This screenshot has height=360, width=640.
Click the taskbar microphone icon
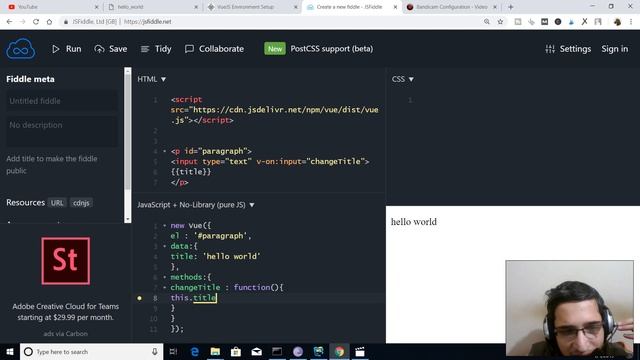click(155, 351)
